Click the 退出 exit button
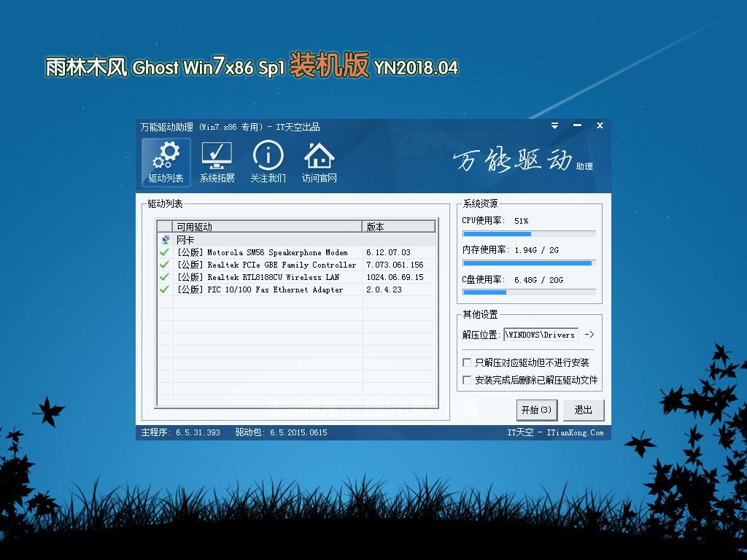747x560 pixels. tap(583, 410)
